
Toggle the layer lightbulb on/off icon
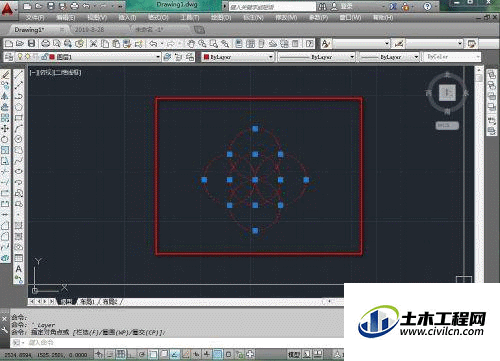tap(20, 57)
